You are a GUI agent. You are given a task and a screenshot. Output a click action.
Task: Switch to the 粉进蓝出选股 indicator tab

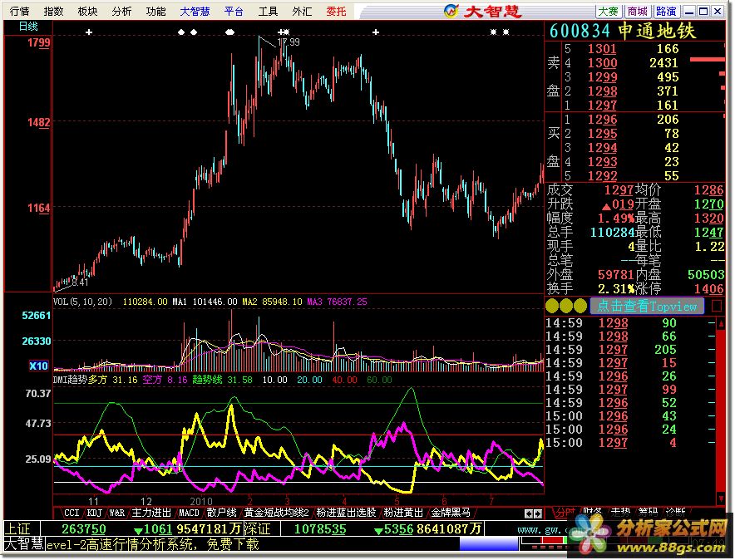point(346,513)
